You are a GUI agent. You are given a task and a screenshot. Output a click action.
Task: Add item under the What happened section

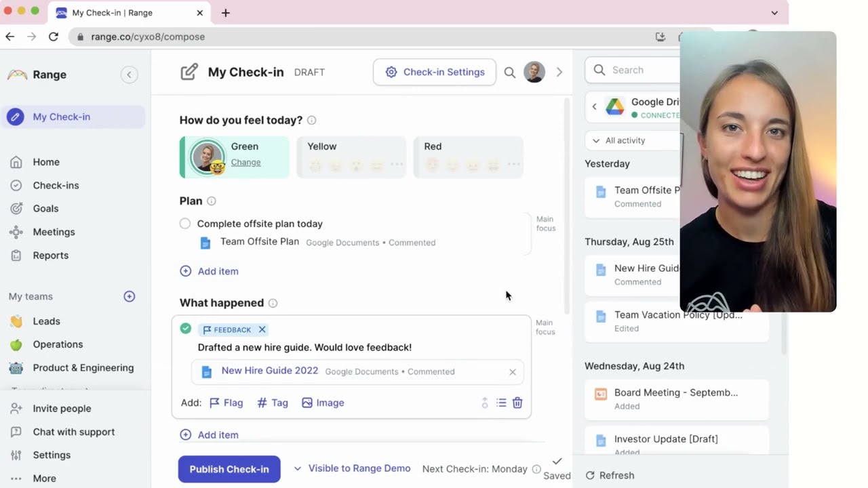(210, 435)
